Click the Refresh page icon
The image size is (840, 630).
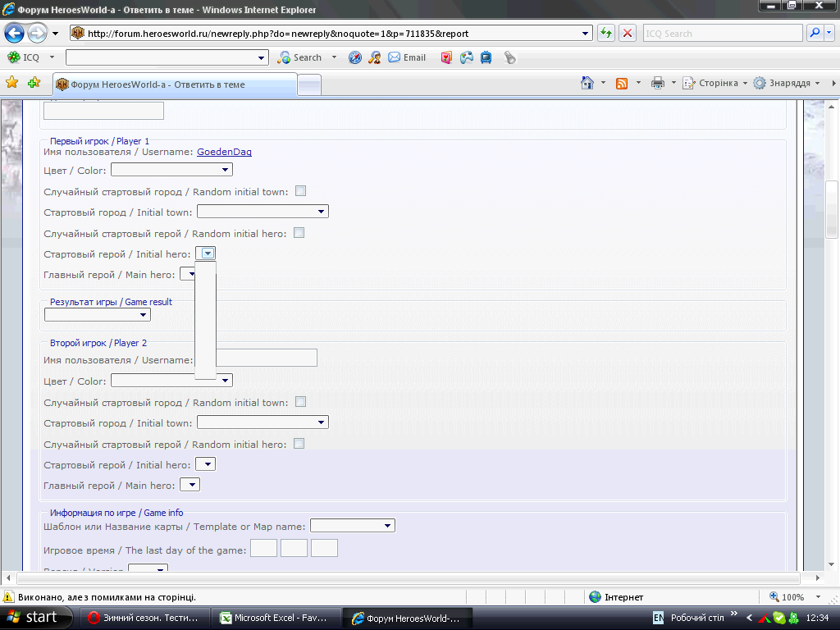pos(606,33)
